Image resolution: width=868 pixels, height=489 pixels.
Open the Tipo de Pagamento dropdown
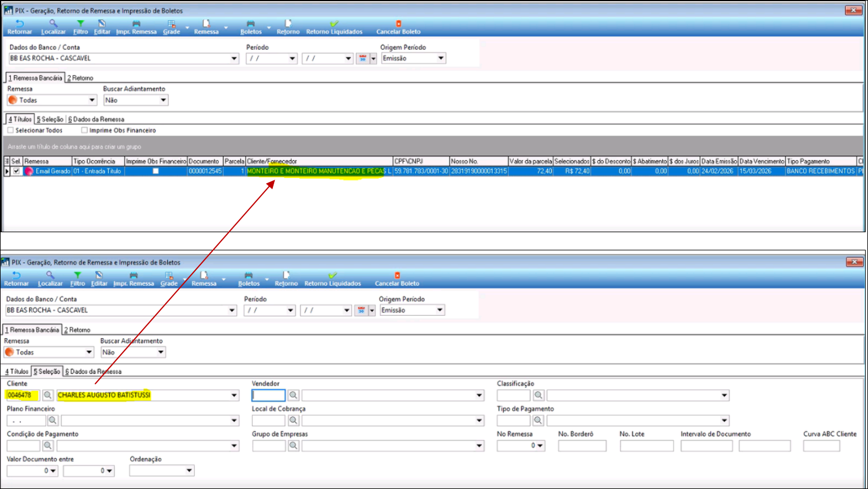pos(724,421)
